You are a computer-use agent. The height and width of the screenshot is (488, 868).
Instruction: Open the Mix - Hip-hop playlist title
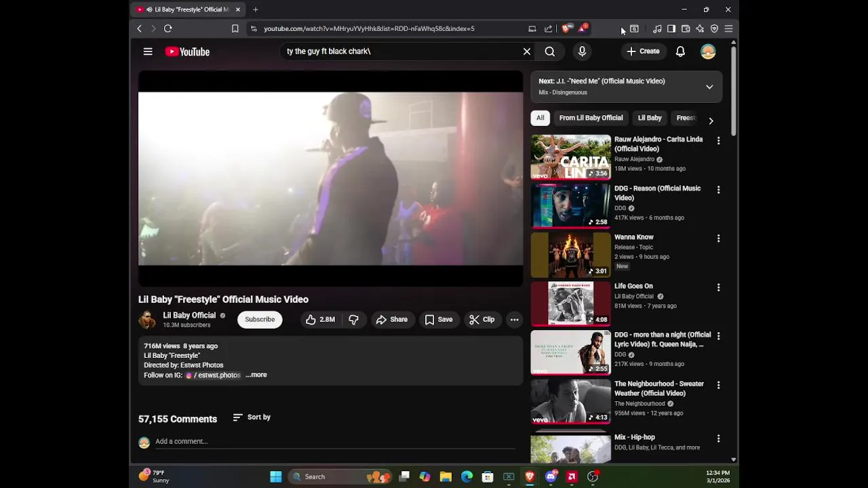pyautogui.click(x=635, y=437)
